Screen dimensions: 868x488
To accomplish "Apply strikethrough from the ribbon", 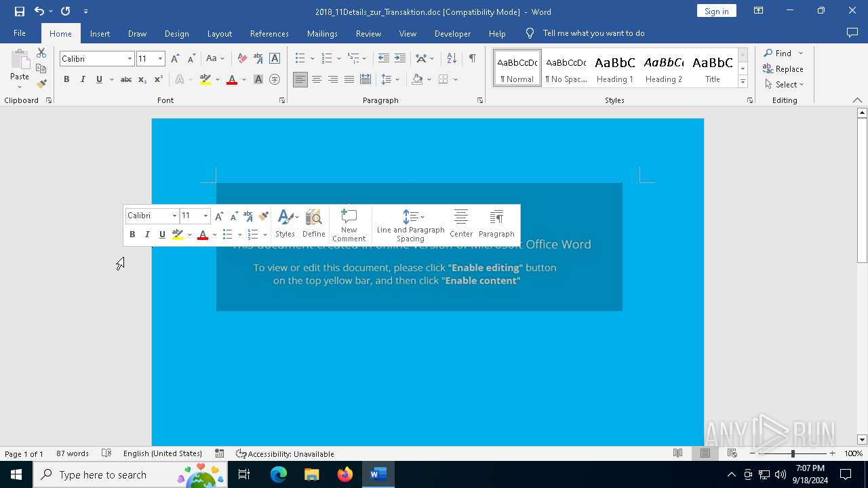I will (x=126, y=79).
